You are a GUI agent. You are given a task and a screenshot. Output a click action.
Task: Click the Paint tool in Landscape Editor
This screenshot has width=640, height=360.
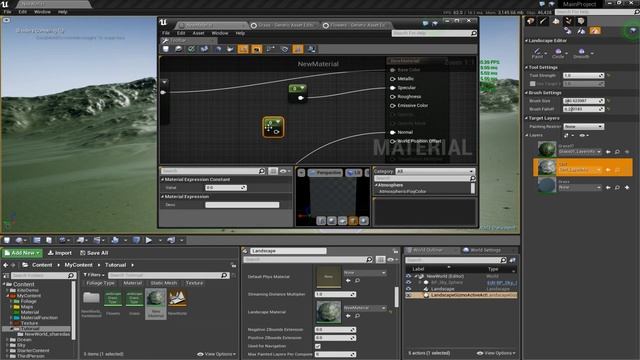pos(538,53)
